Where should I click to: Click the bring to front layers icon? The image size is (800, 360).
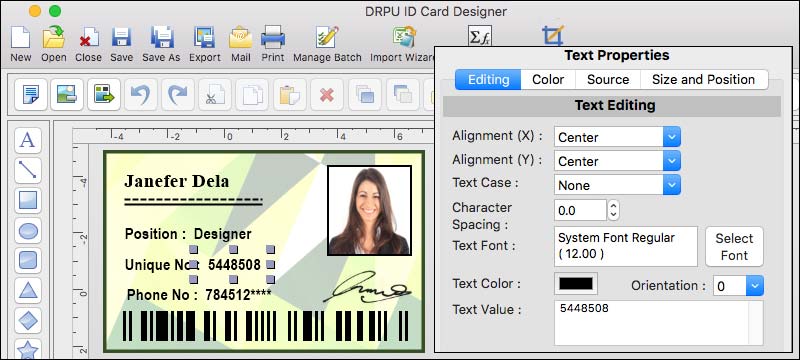pos(364,94)
